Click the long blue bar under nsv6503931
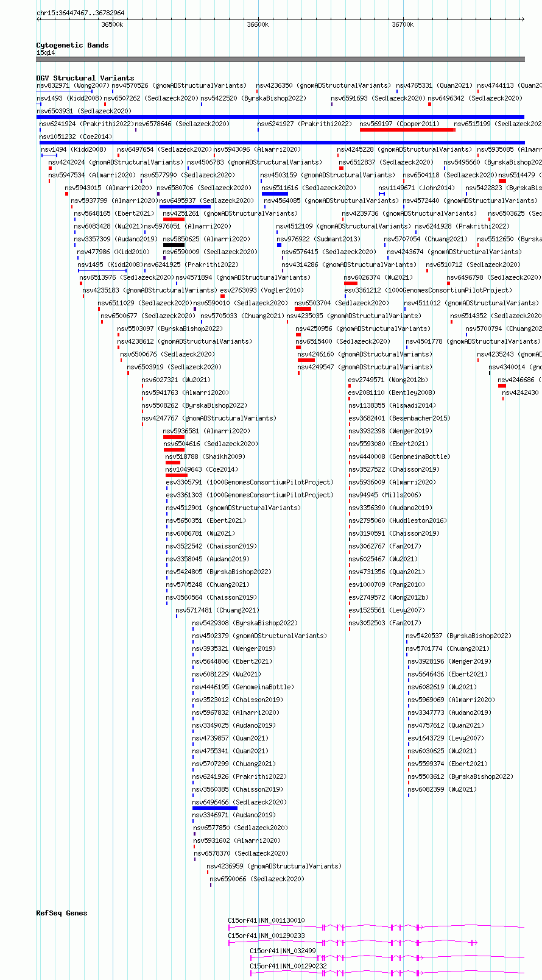 tap(280, 116)
